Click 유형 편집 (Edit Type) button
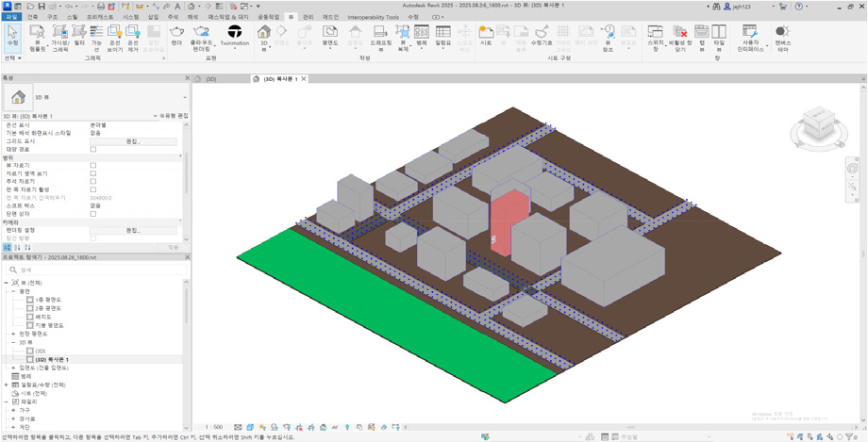Image resolution: width=868 pixels, height=442 pixels. [x=174, y=116]
